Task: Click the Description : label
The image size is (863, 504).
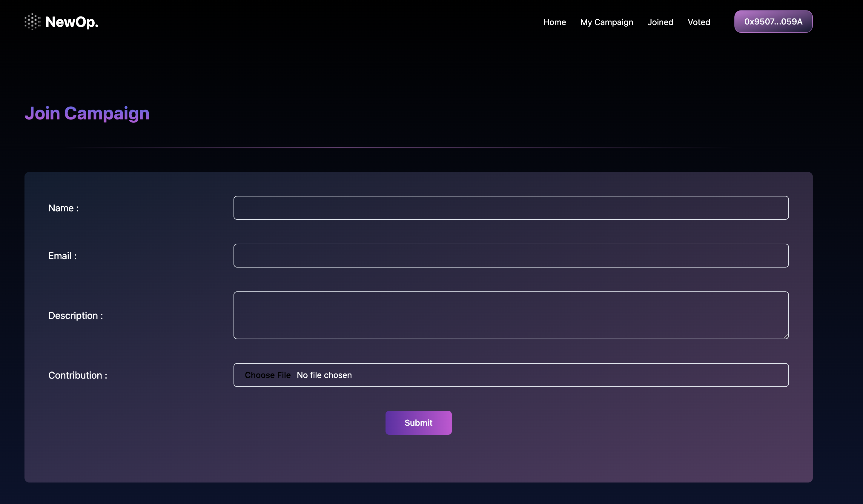Action: (x=76, y=316)
